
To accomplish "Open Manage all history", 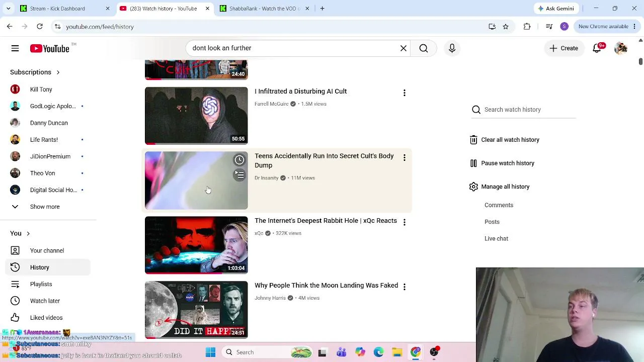I will pyautogui.click(x=499, y=187).
